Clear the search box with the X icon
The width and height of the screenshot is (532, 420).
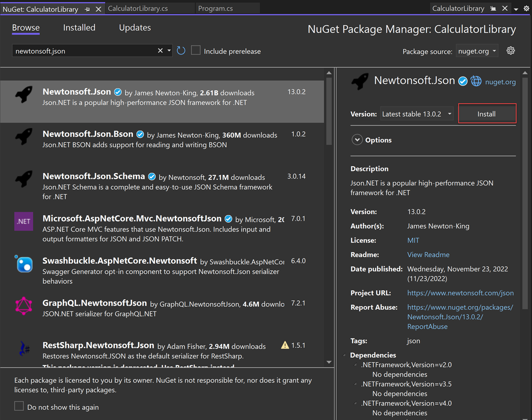(x=160, y=51)
